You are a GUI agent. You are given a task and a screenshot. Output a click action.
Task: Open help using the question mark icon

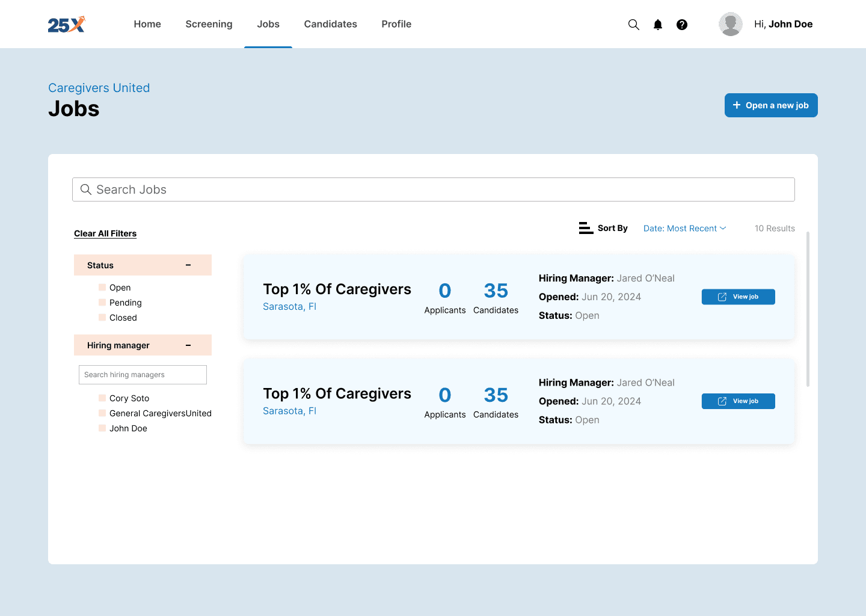[681, 24]
